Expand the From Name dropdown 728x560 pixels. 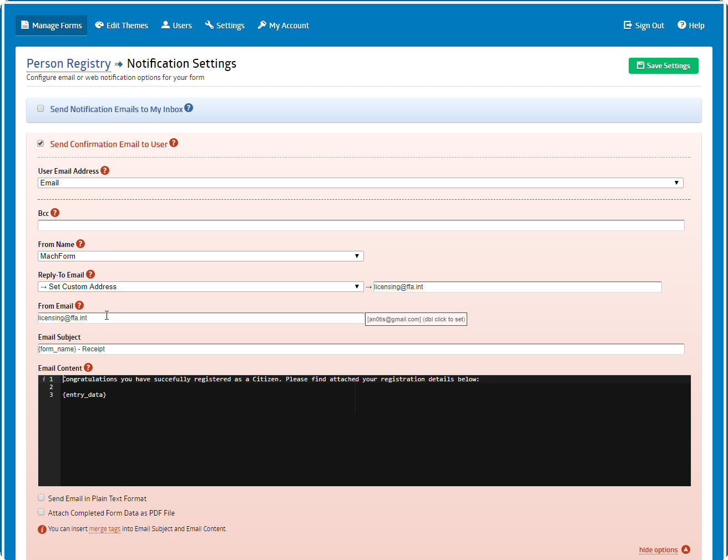[x=200, y=256]
